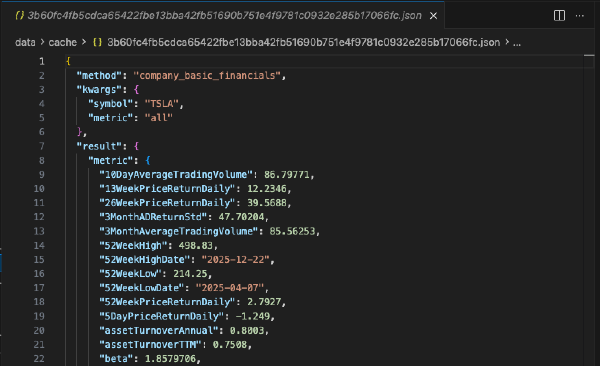This screenshot has width=600, height=366.
Task: Click the "10DayAverageTradingVolume" key
Action: [176, 175]
